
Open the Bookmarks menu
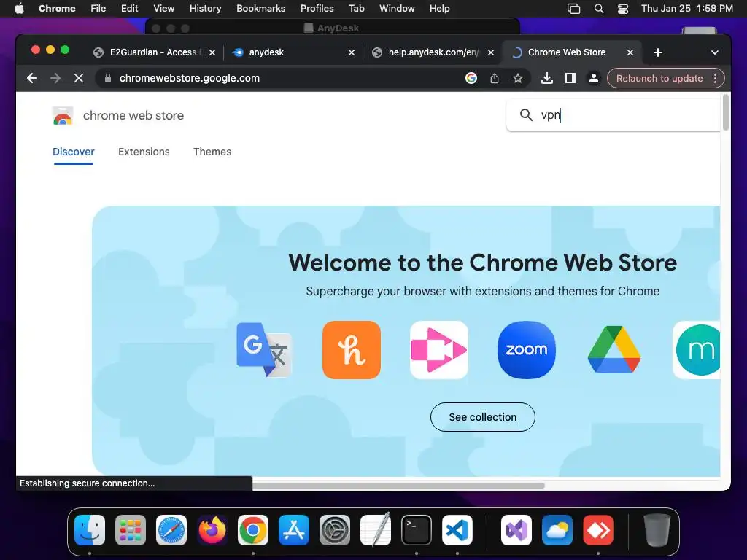(x=260, y=8)
